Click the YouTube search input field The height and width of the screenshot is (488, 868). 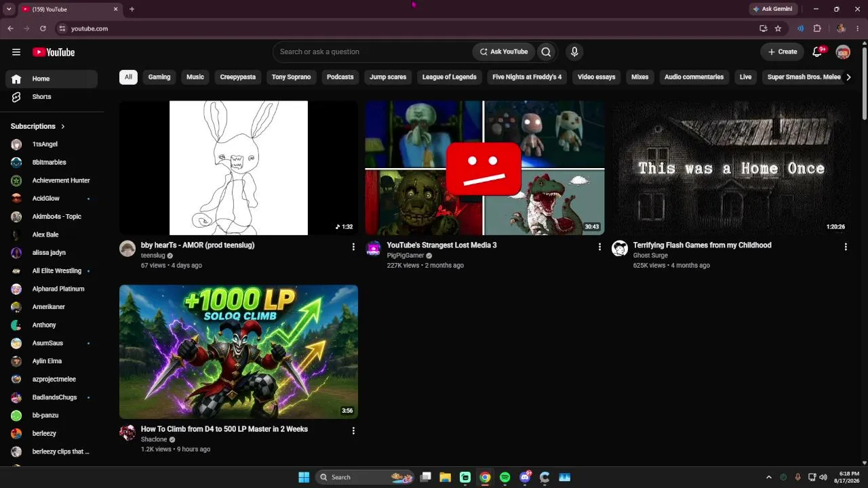(373, 52)
